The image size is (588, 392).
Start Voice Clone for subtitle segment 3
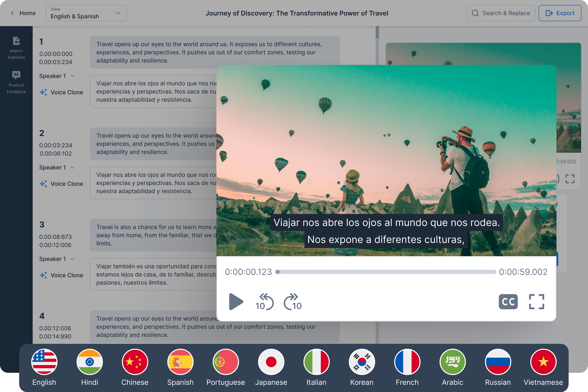(x=61, y=275)
